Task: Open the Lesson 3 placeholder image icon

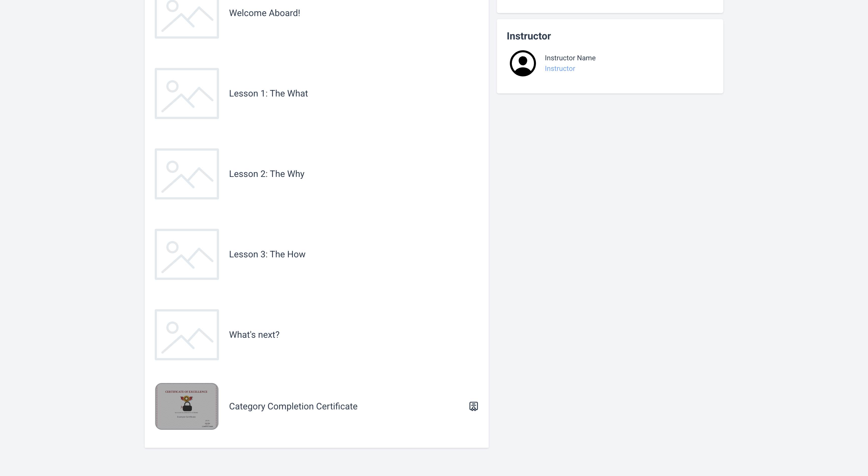Action: coord(187,254)
